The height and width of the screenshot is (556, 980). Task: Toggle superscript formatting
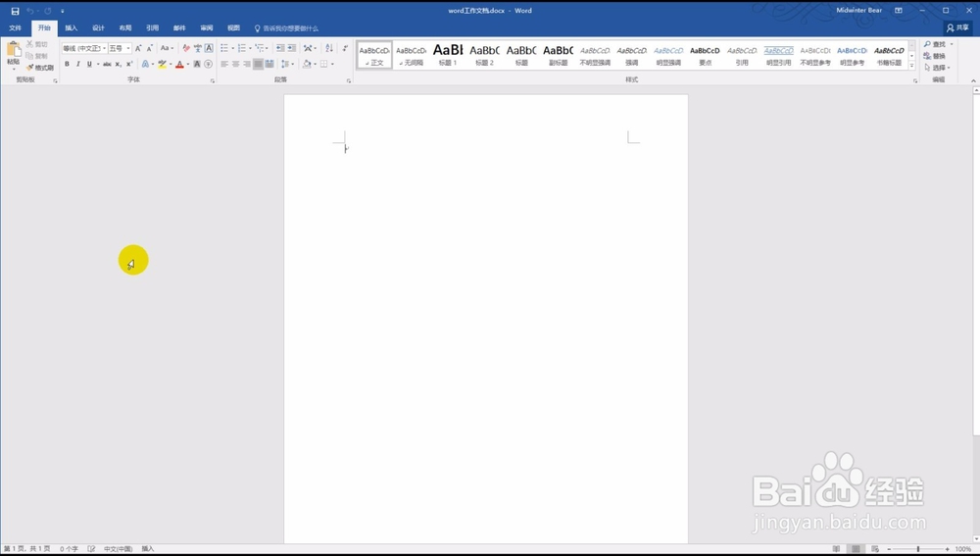click(129, 64)
